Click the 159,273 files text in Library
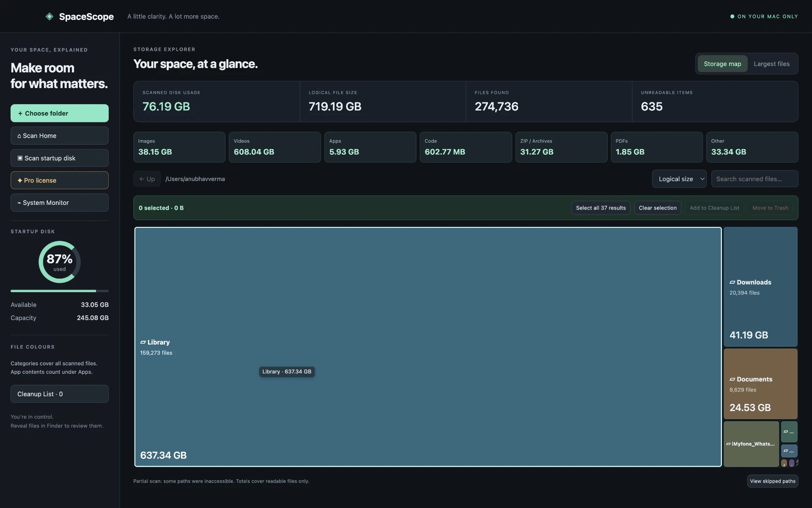 156,353
